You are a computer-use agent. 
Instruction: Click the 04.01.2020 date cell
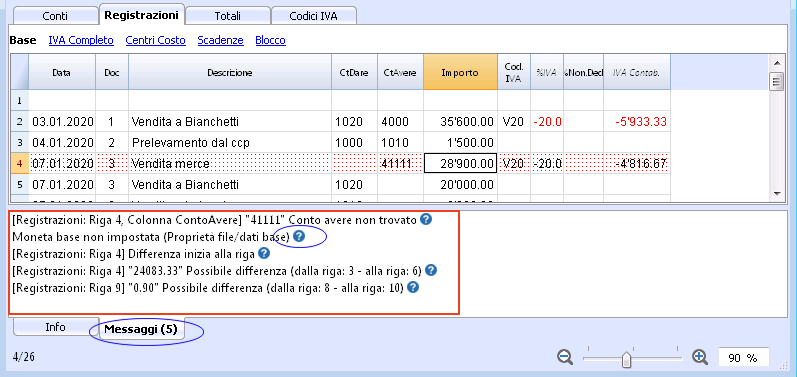pos(62,143)
